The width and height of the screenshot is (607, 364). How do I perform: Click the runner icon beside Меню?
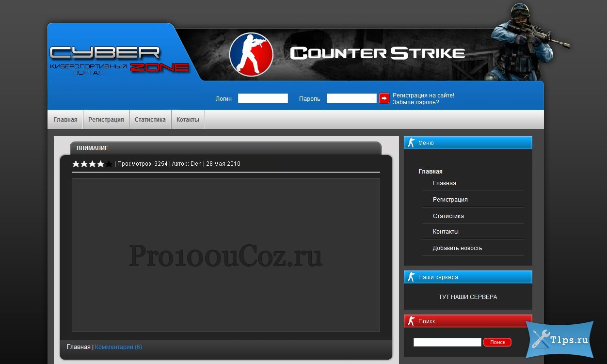(x=411, y=142)
